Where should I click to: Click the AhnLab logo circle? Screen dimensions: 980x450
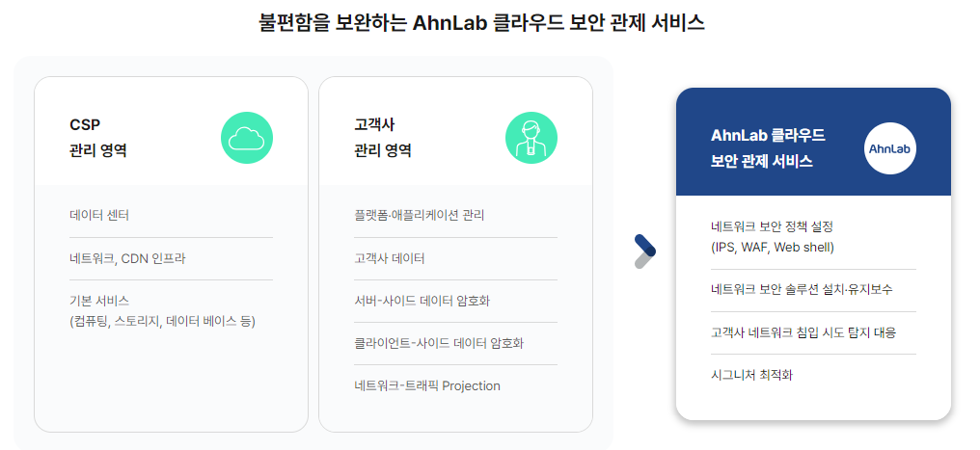(890, 148)
